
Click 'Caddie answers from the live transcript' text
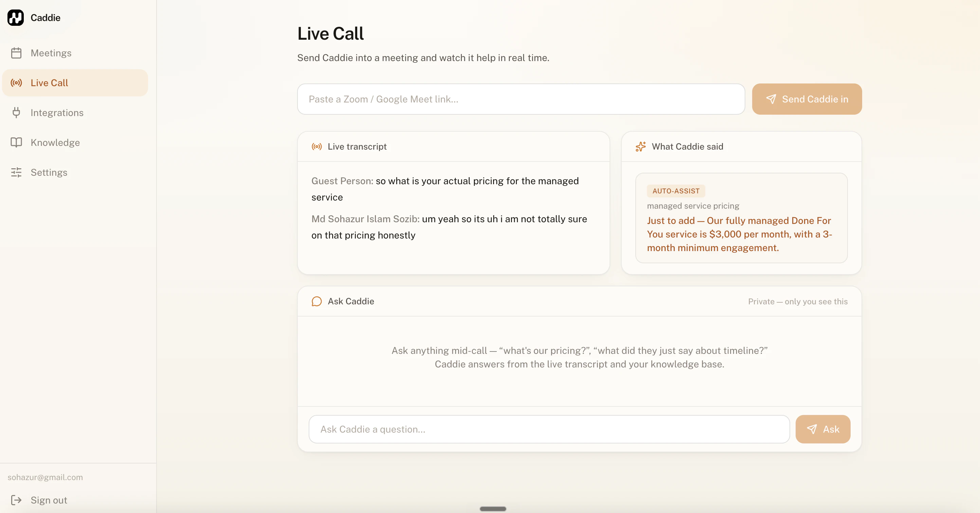point(579,364)
